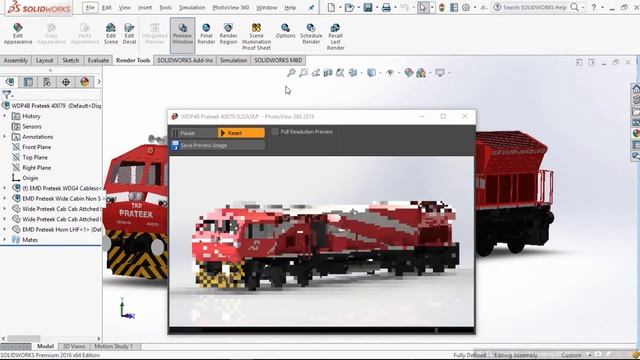Switch to the 3D Views tab
640x360 pixels.
[73, 346]
